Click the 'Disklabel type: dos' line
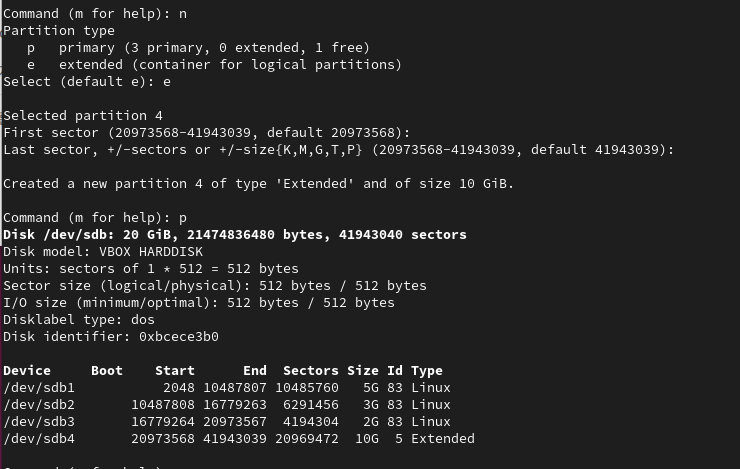This screenshot has width=740, height=469. coord(79,319)
